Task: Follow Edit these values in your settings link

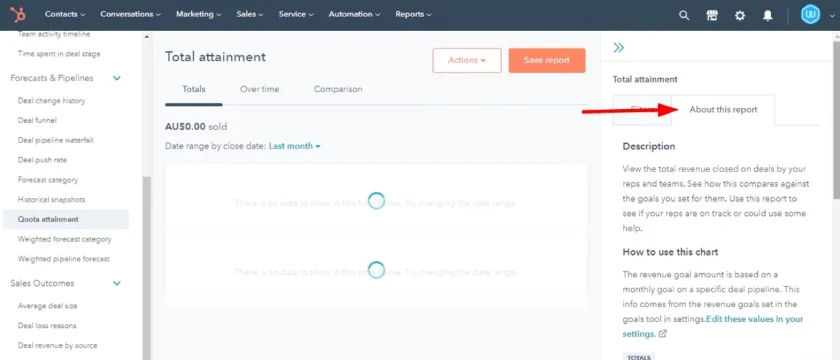Action: [713, 326]
